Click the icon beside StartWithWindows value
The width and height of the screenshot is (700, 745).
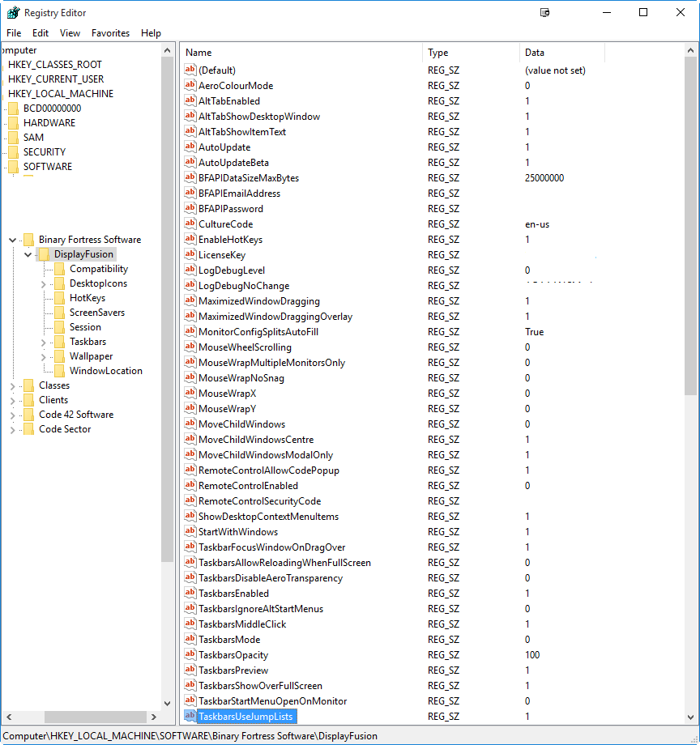click(190, 532)
